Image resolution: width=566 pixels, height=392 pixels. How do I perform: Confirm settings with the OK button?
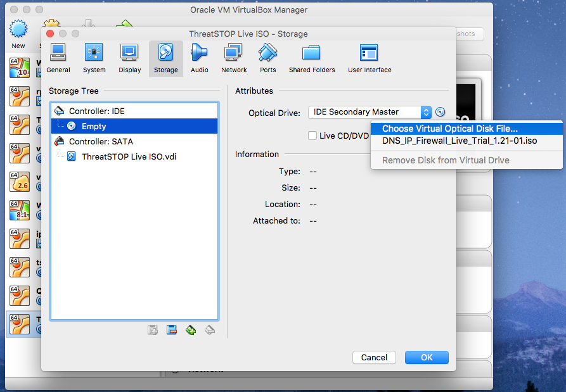(x=427, y=357)
